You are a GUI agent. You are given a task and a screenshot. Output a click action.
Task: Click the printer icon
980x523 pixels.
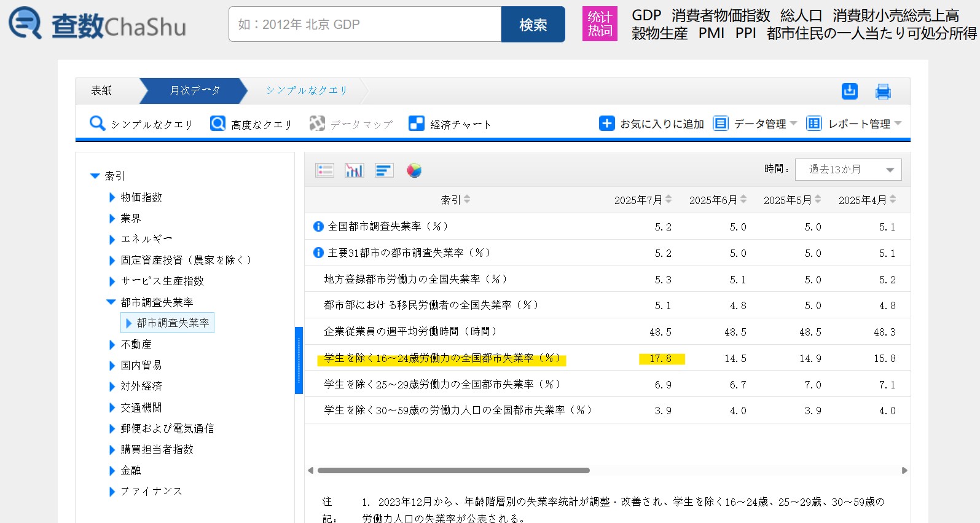[882, 92]
